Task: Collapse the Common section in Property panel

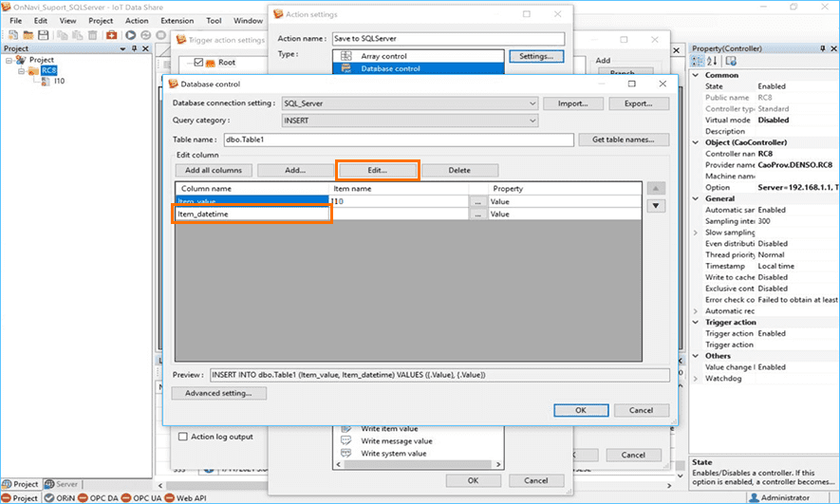Action: [x=697, y=75]
